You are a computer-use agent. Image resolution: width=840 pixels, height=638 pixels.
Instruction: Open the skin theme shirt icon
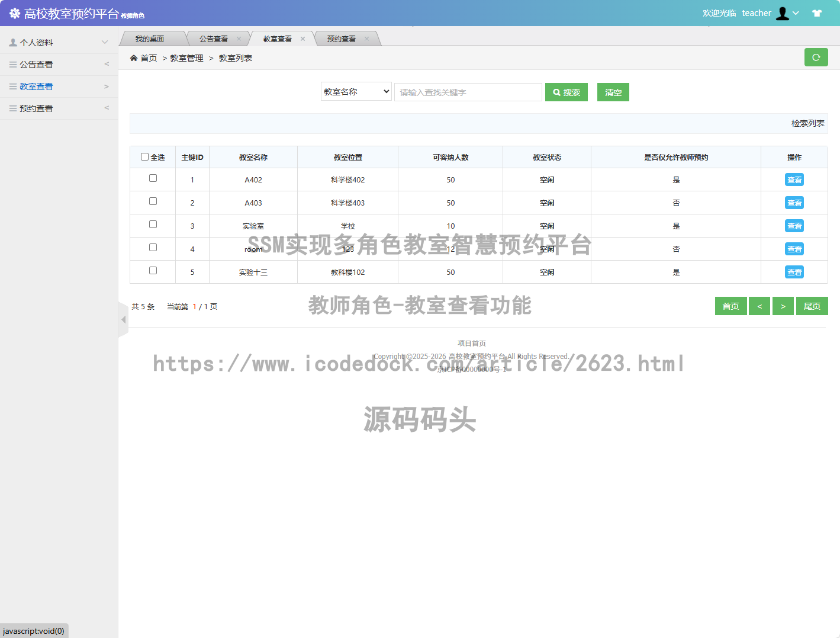pos(817,13)
